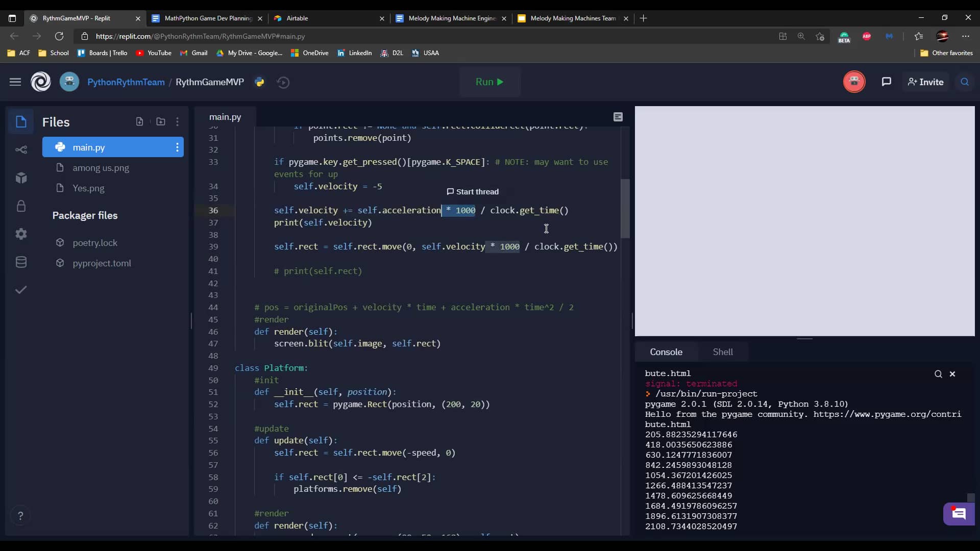Viewport: 980px width, 551px height.
Task: Switch to the Shell tab
Action: pos(723,352)
